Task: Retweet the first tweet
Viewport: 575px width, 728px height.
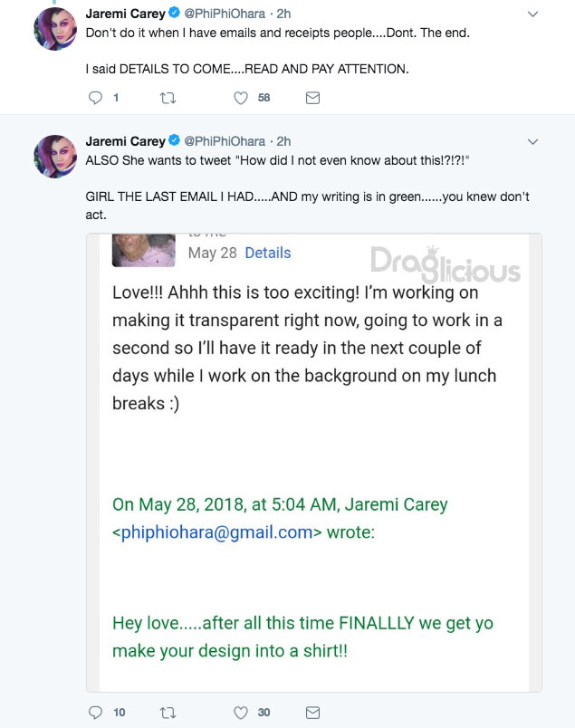Action: coord(168,98)
